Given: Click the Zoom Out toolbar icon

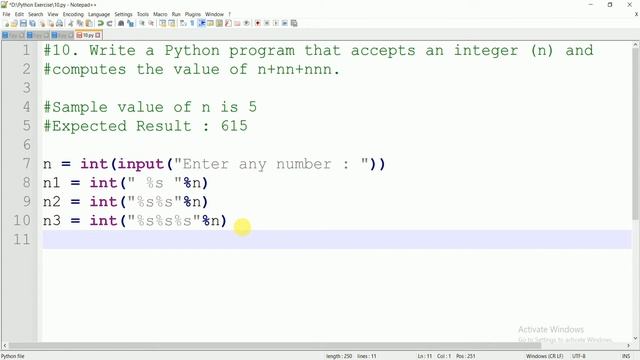Looking at the screenshot, I should coord(151,23).
